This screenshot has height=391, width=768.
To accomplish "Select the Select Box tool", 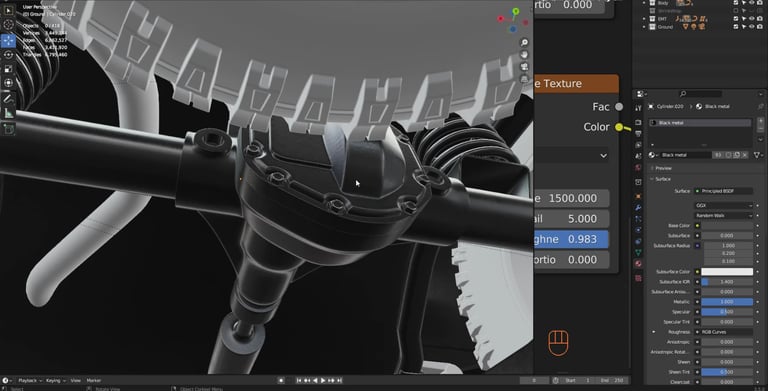I will point(8,10).
